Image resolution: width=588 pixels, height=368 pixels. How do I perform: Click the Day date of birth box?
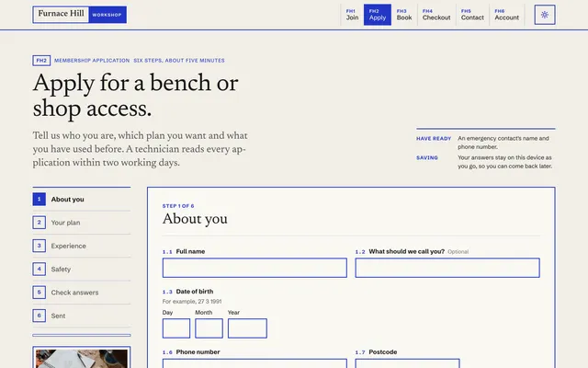176,328
